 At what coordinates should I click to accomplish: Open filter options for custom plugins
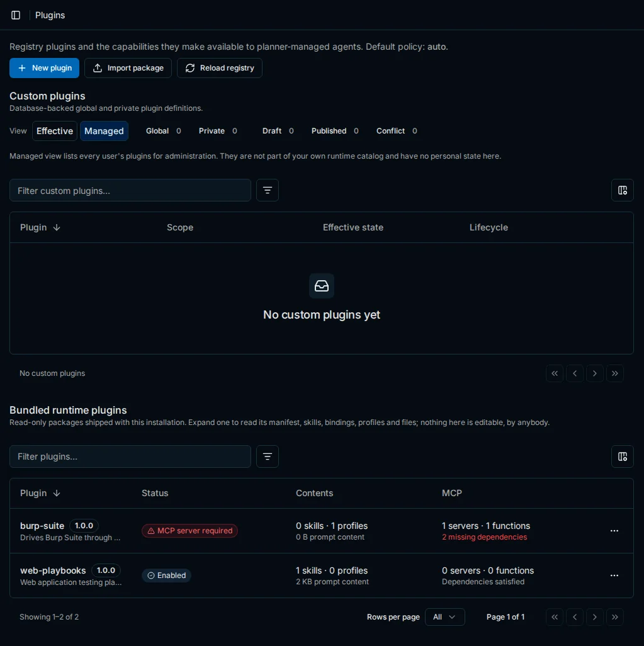click(268, 190)
